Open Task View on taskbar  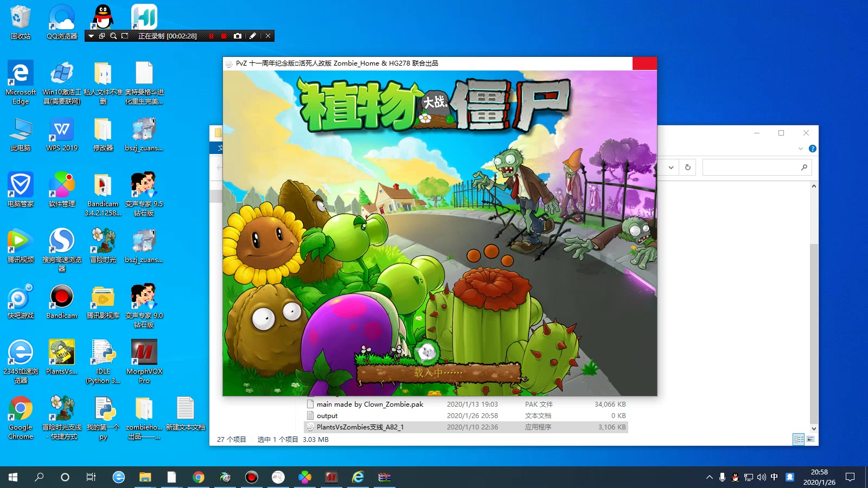click(x=91, y=477)
